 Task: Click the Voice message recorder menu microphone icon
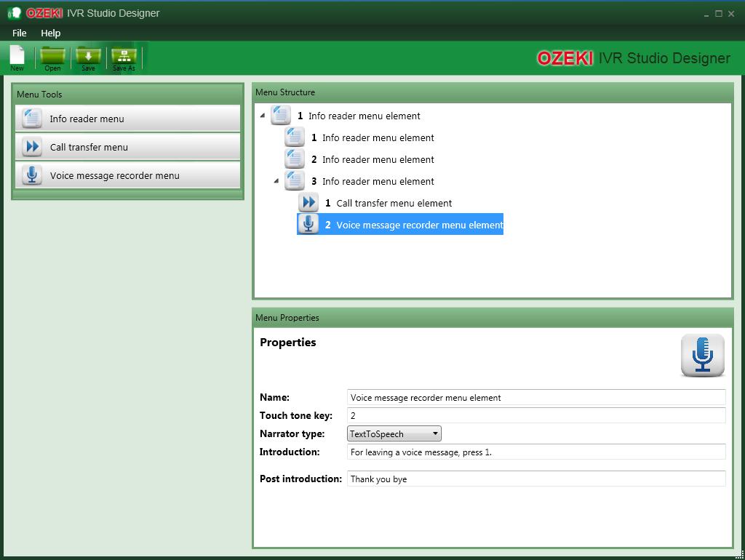click(x=32, y=175)
